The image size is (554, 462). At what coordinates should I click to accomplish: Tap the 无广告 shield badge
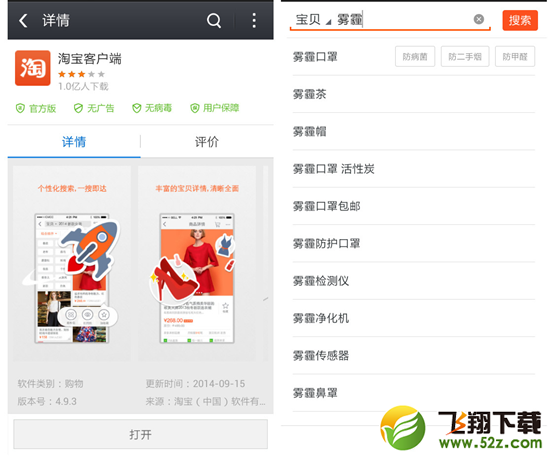click(94, 108)
